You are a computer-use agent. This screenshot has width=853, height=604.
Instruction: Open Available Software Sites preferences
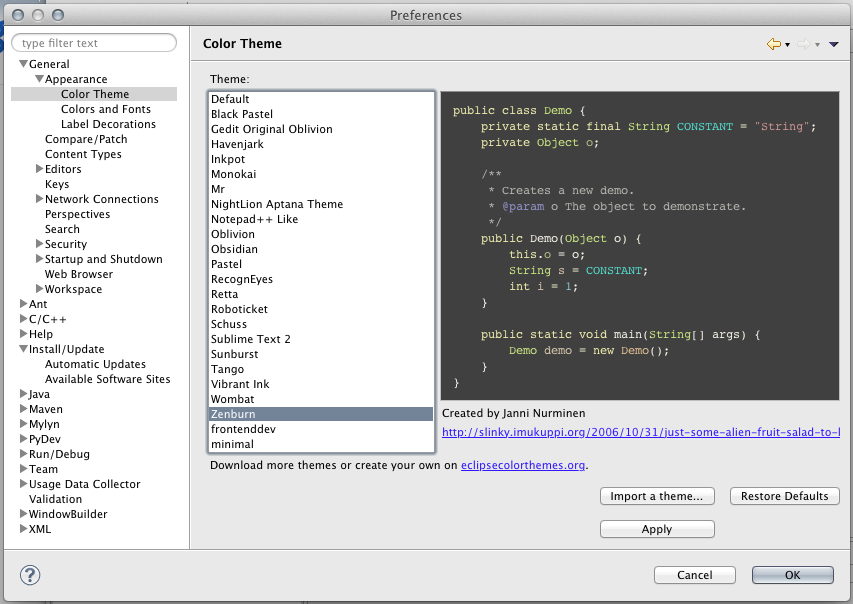[107, 379]
